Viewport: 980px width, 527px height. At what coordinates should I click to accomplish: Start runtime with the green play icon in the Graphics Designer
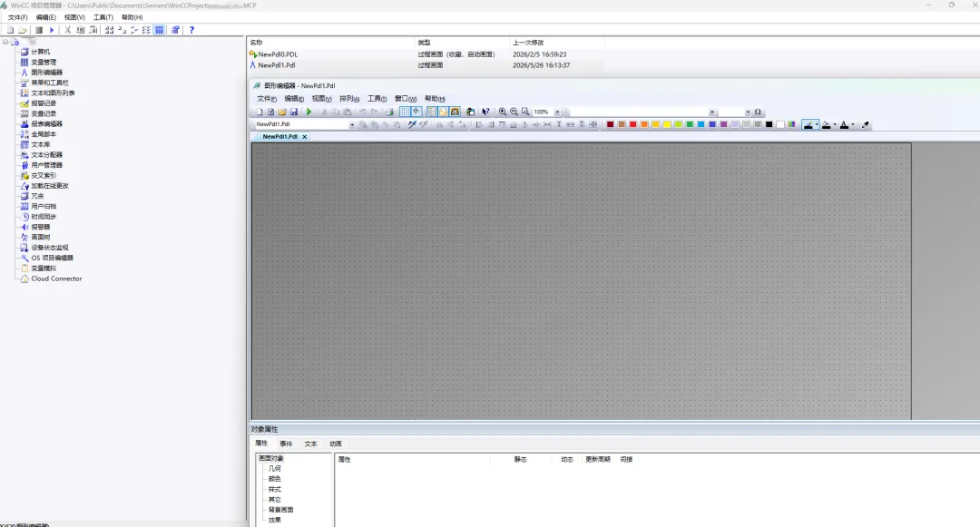(x=309, y=112)
